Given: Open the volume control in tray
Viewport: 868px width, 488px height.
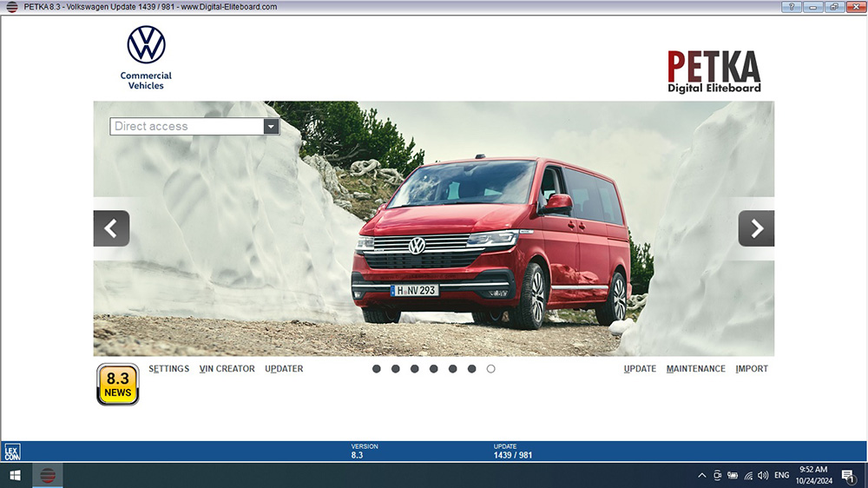Looking at the screenshot, I should tap(763, 475).
